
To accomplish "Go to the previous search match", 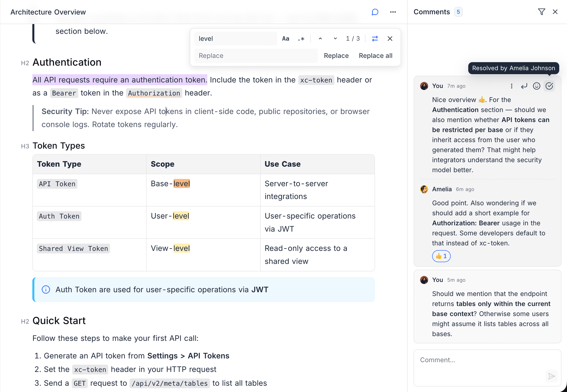I will [x=320, y=38].
